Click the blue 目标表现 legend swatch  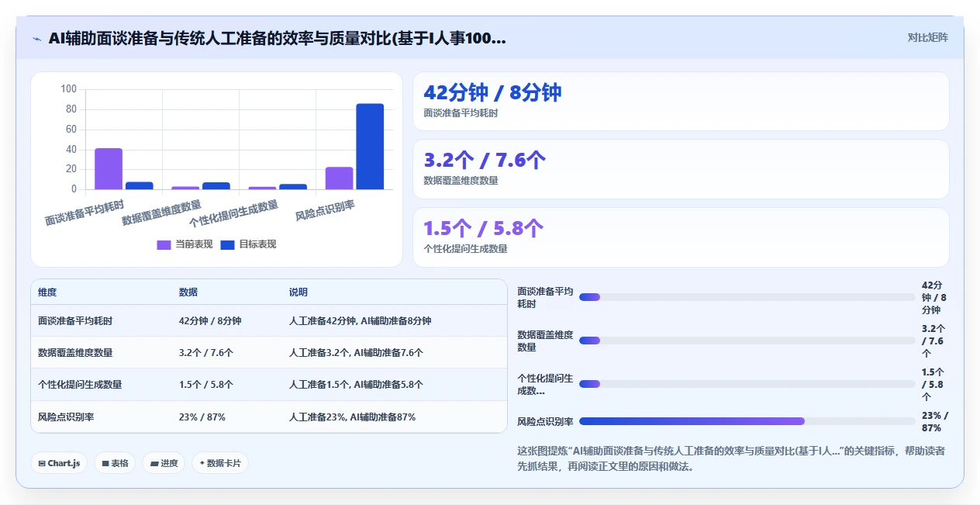point(227,244)
